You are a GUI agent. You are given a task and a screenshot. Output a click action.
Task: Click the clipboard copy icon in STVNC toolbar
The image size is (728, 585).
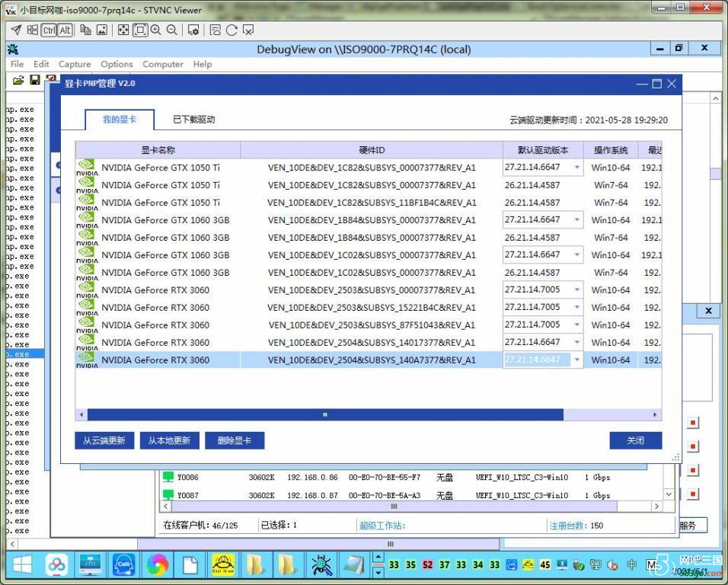point(85,30)
